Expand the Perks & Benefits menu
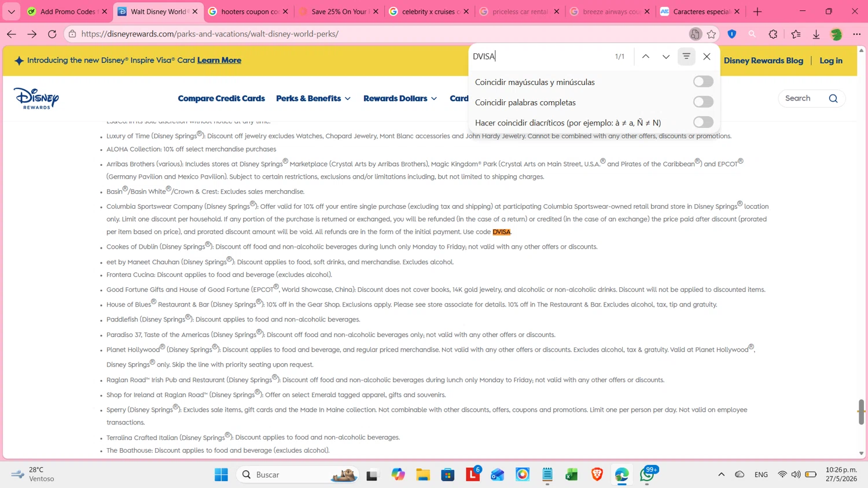The image size is (868, 488). (x=314, y=98)
